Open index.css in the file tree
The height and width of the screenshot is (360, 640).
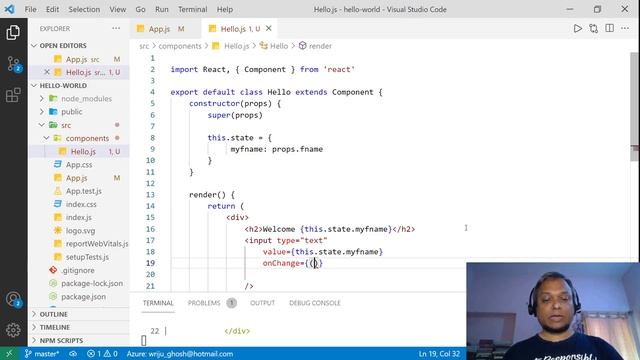pyautogui.click(x=81, y=204)
